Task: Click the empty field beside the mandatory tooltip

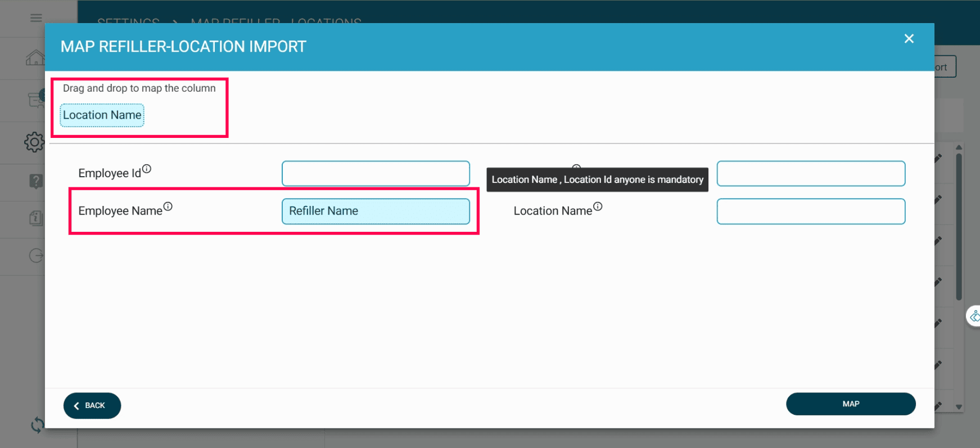Action: [811, 173]
